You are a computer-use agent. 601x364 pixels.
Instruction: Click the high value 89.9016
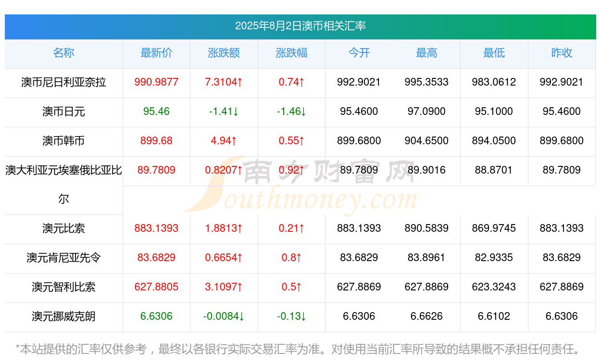(426, 170)
